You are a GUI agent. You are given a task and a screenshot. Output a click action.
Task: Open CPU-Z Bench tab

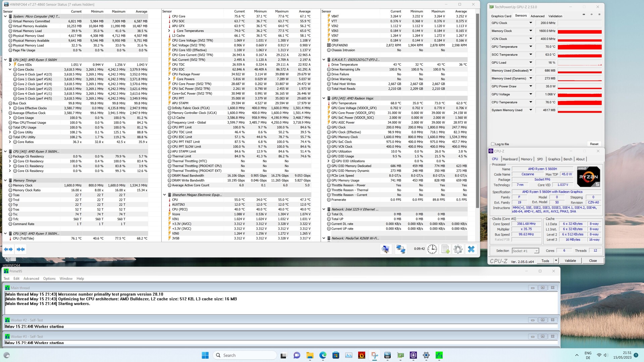point(568,159)
